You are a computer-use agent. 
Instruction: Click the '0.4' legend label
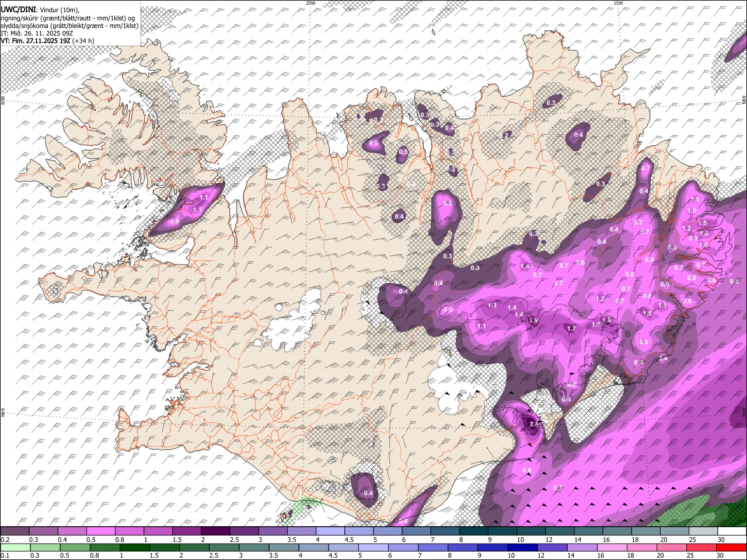(x=62, y=540)
